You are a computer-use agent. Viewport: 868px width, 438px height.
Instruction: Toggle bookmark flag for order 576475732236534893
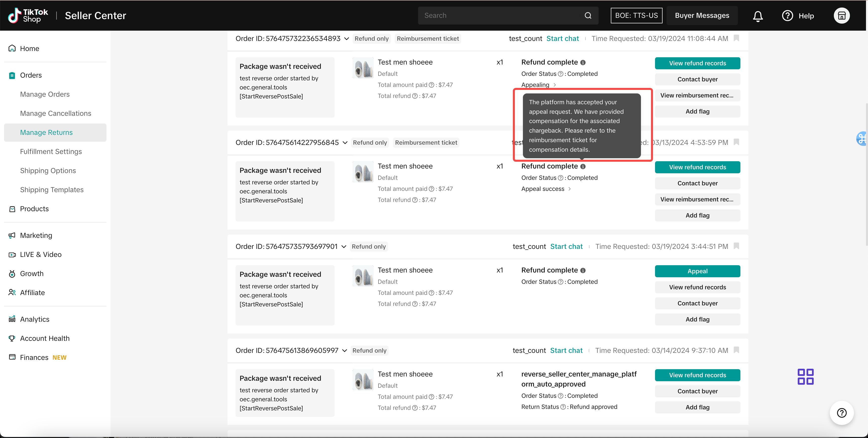click(x=736, y=38)
